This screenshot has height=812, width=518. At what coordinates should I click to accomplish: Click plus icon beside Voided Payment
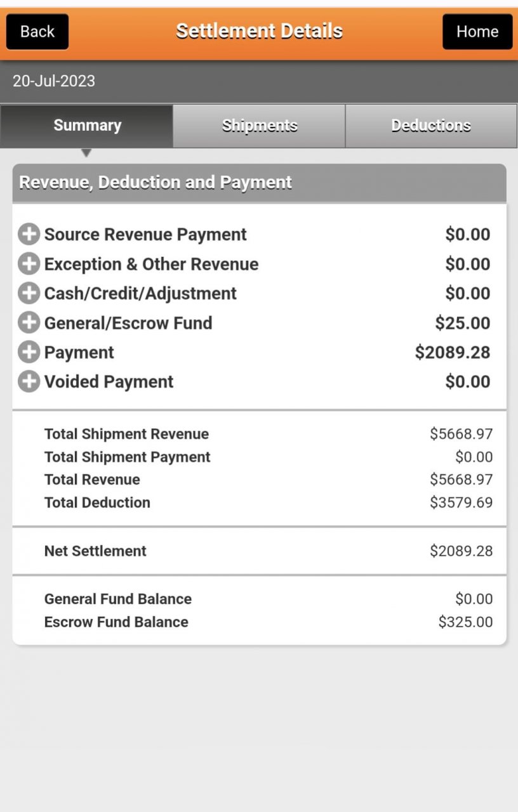point(29,381)
